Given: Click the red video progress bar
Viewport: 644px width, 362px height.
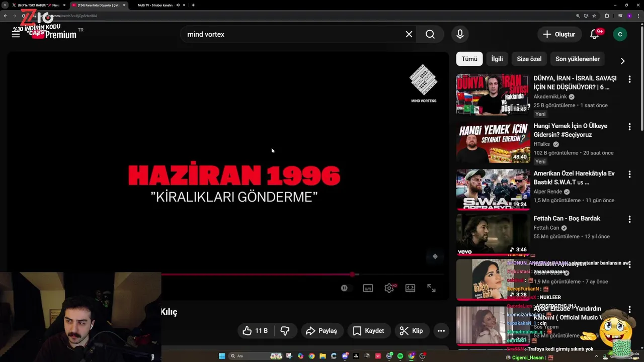Looking at the screenshot, I should (x=257, y=275).
